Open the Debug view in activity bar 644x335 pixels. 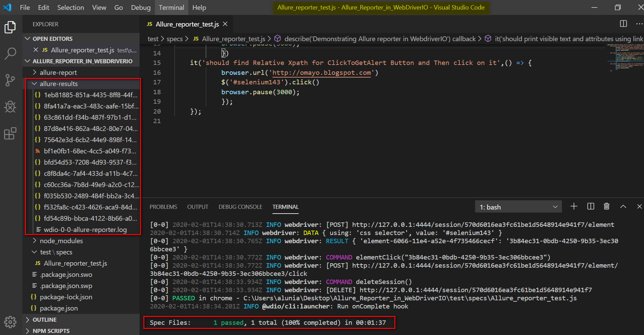point(10,107)
